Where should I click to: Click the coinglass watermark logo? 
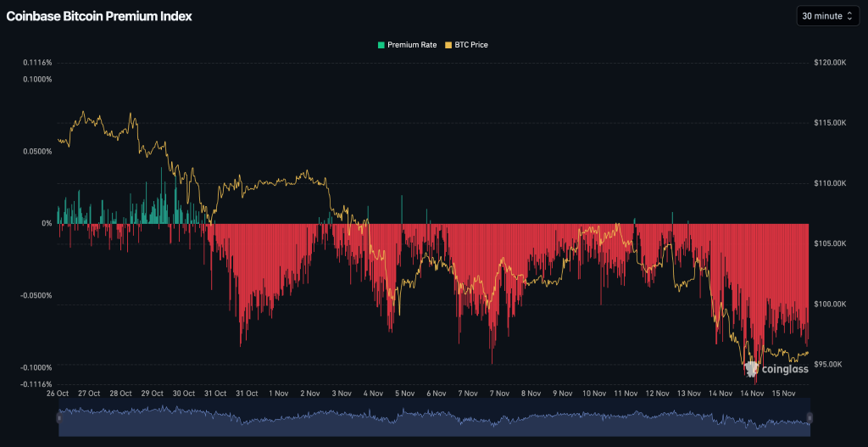pyautogui.click(x=776, y=369)
